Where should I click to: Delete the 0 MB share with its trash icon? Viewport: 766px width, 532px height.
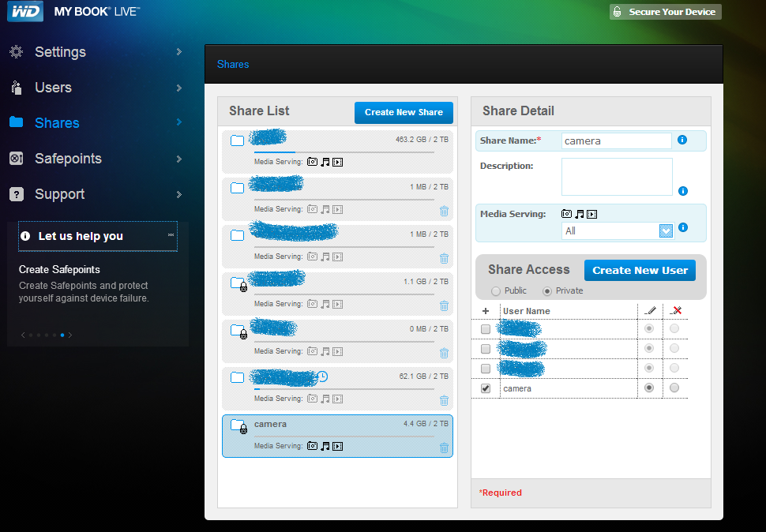[x=444, y=353]
